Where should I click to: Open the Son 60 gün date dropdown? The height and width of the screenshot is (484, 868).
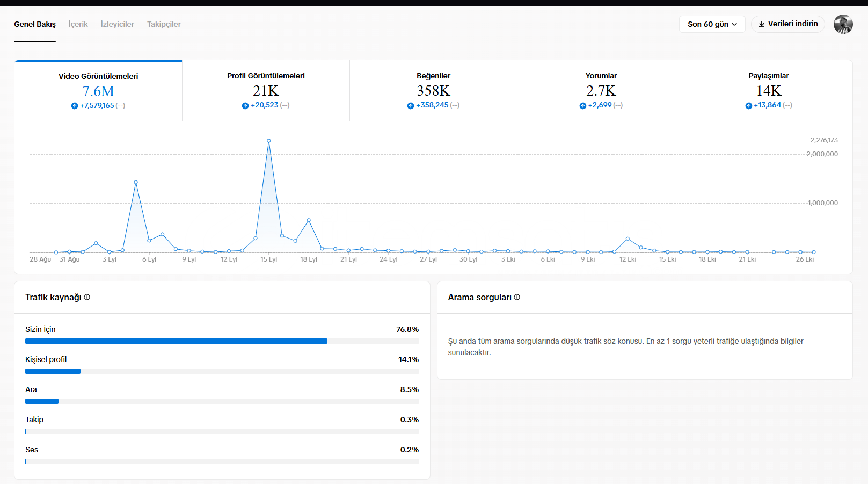pyautogui.click(x=712, y=24)
